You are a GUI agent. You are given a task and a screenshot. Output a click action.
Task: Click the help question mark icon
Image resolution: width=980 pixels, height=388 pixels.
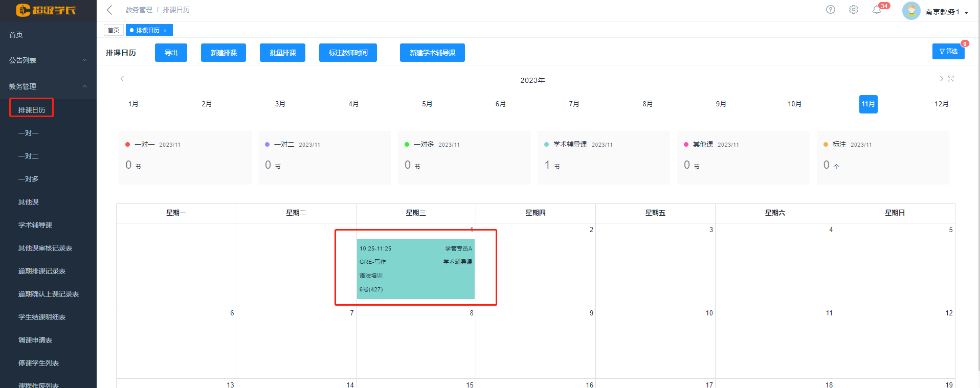tap(831, 10)
